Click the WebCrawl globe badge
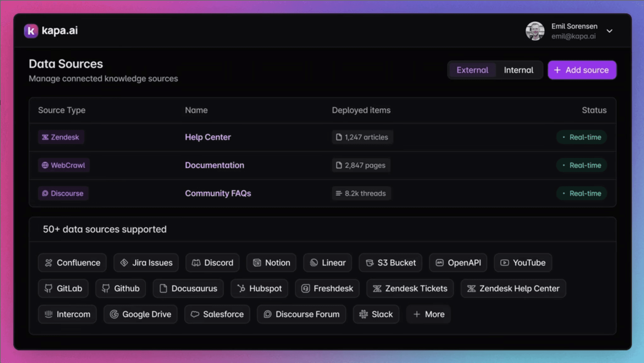Screen dimensions: 644x363 click(64, 165)
